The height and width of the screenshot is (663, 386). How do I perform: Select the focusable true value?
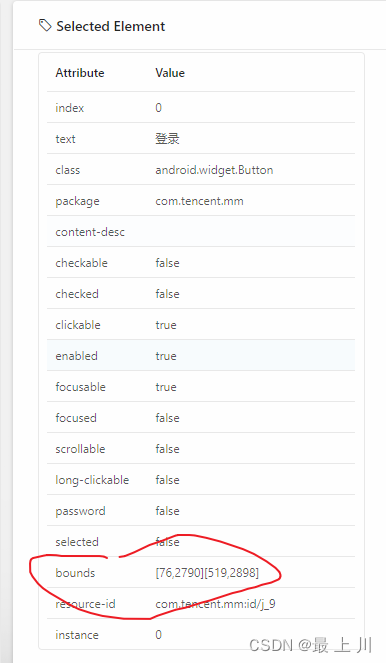coord(166,387)
